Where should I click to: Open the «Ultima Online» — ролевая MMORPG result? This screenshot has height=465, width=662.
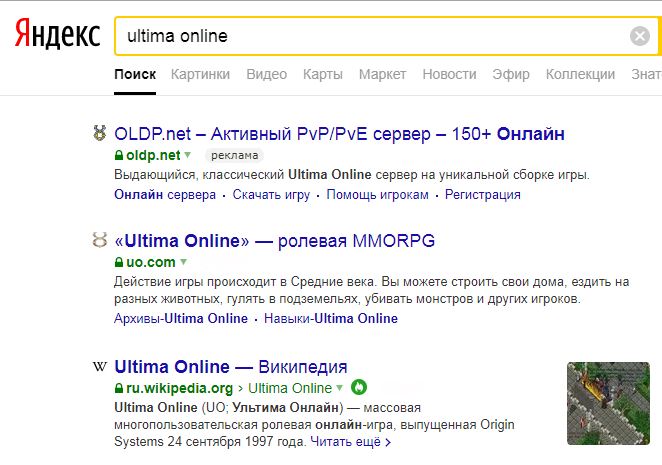[x=275, y=241]
